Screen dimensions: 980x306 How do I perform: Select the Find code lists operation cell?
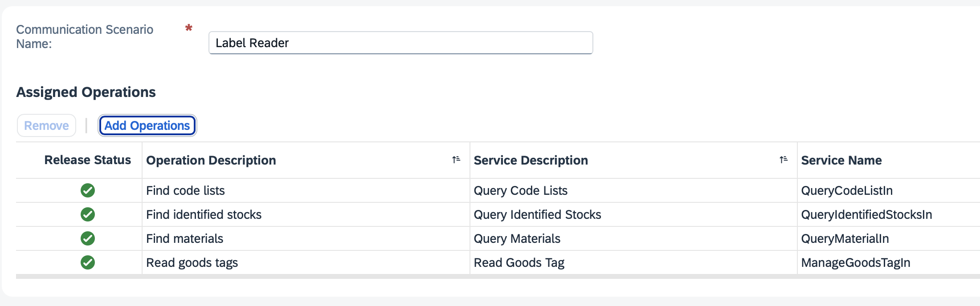[x=185, y=191]
